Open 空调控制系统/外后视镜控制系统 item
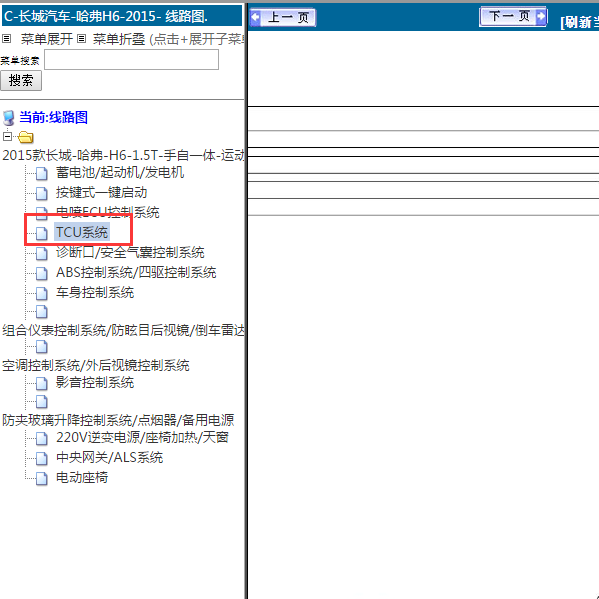 tap(96, 366)
